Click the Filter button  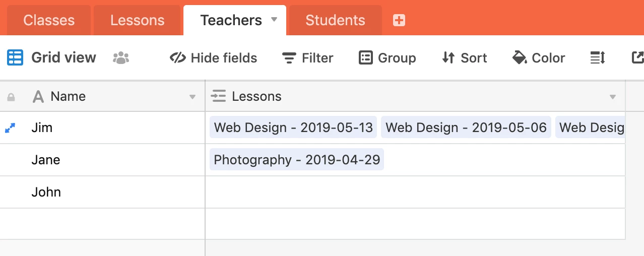pyautogui.click(x=307, y=58)
